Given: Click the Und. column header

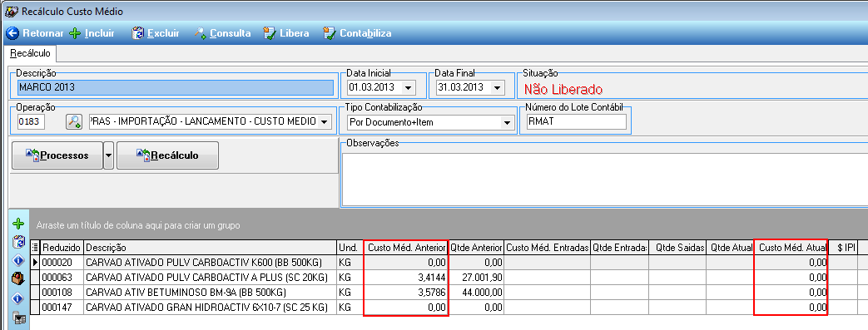Looking at the screenshot, I should (x=350, y=248).
